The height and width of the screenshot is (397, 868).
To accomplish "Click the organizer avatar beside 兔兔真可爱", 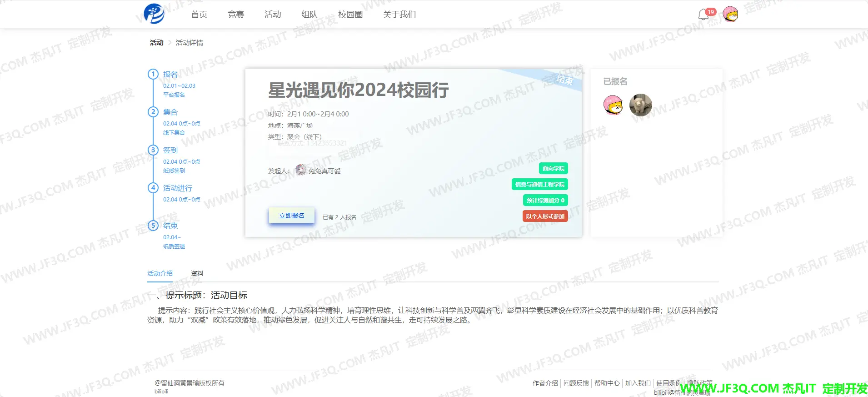I will (x=300, y=171).
